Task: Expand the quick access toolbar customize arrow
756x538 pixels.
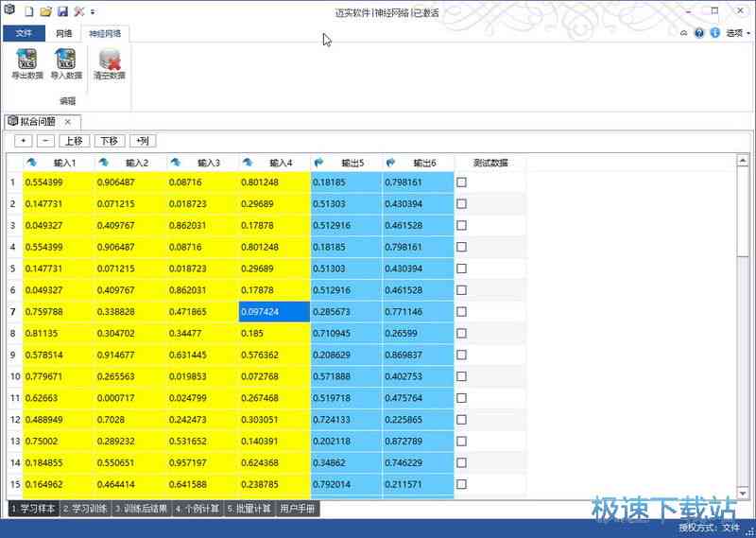Action: [93, 11]
